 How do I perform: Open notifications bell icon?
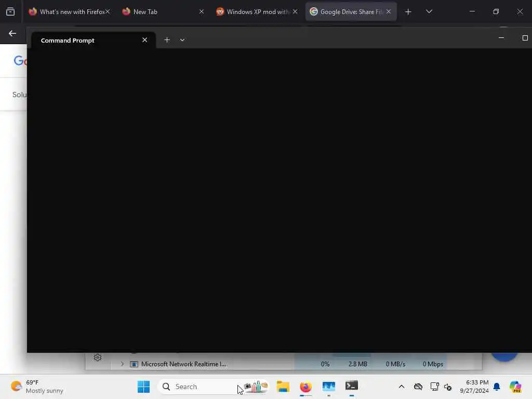497,387
